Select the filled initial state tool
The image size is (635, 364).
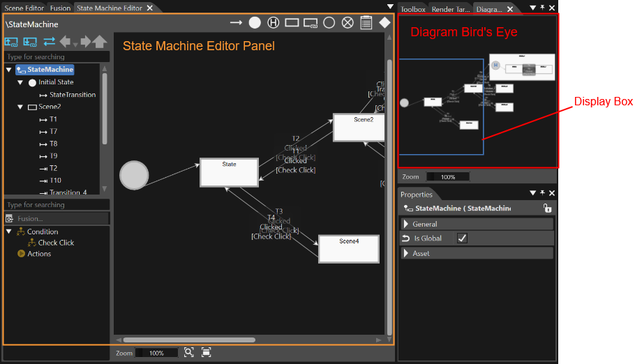coord(255,23)
